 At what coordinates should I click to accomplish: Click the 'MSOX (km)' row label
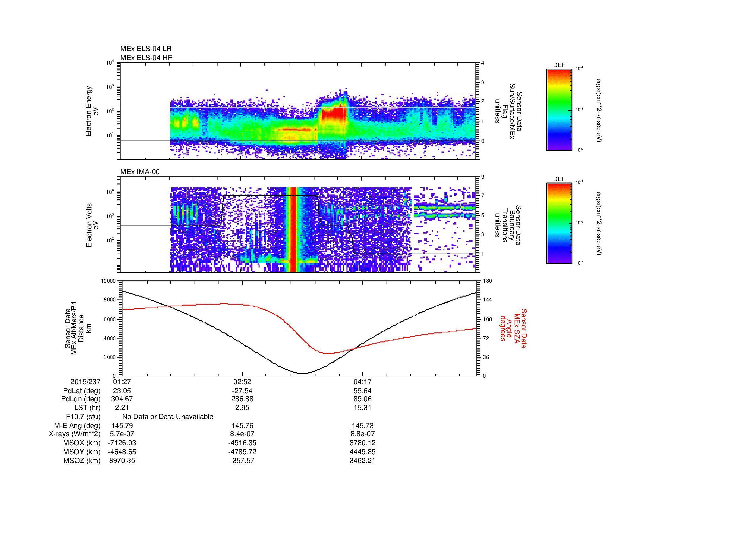pos(82,443)
